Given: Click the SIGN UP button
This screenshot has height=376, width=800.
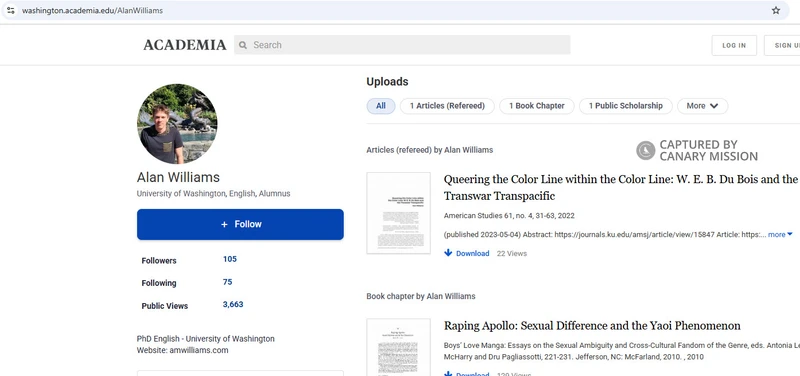Looking at the screenshot, I should [782, 45].
